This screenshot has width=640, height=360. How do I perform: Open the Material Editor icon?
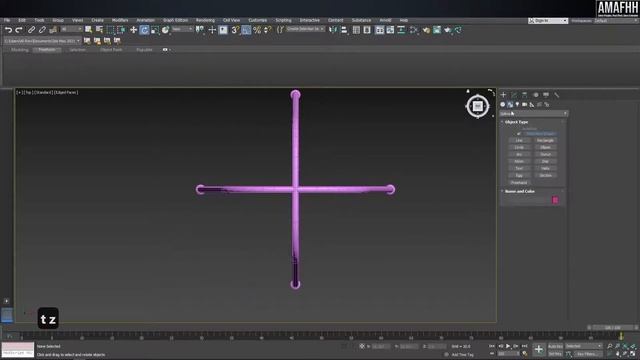[413, 30]
